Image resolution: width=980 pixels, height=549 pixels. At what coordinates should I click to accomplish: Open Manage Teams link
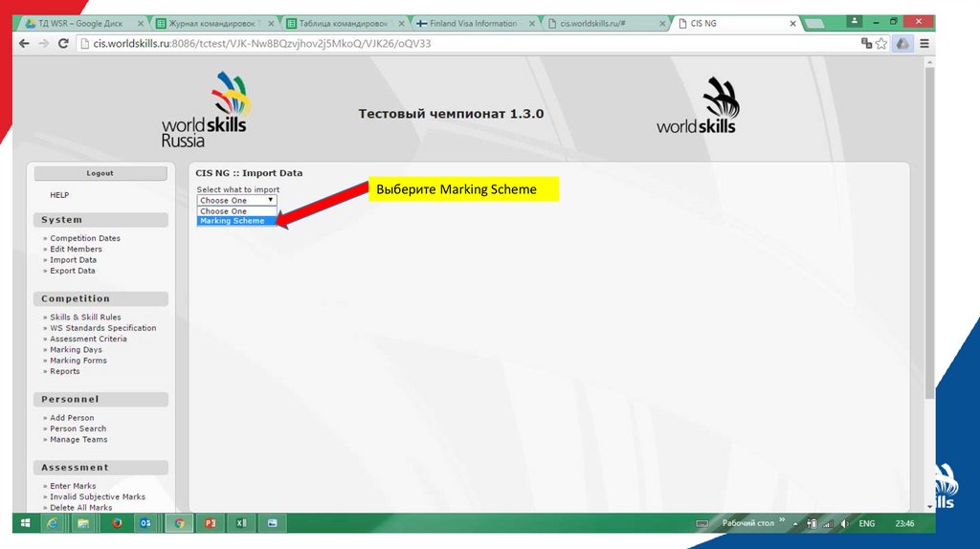tap(78, 439)
